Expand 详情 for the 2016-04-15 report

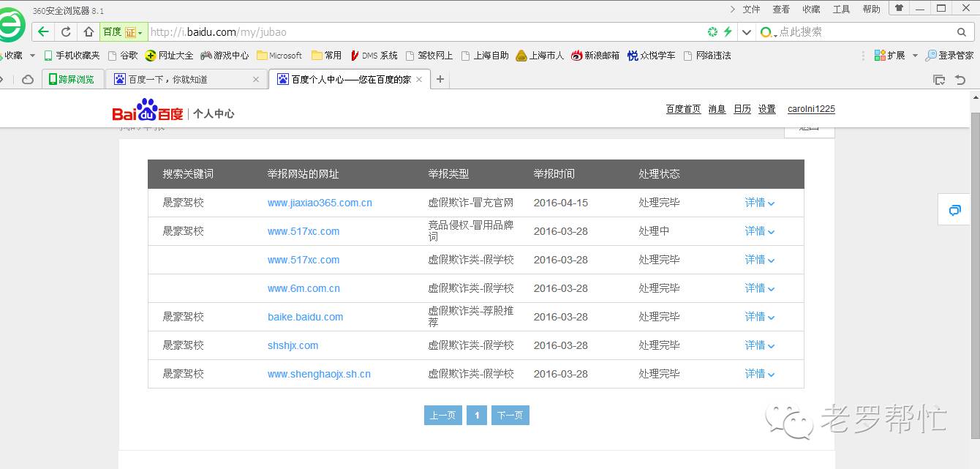(x=759, y=203)
